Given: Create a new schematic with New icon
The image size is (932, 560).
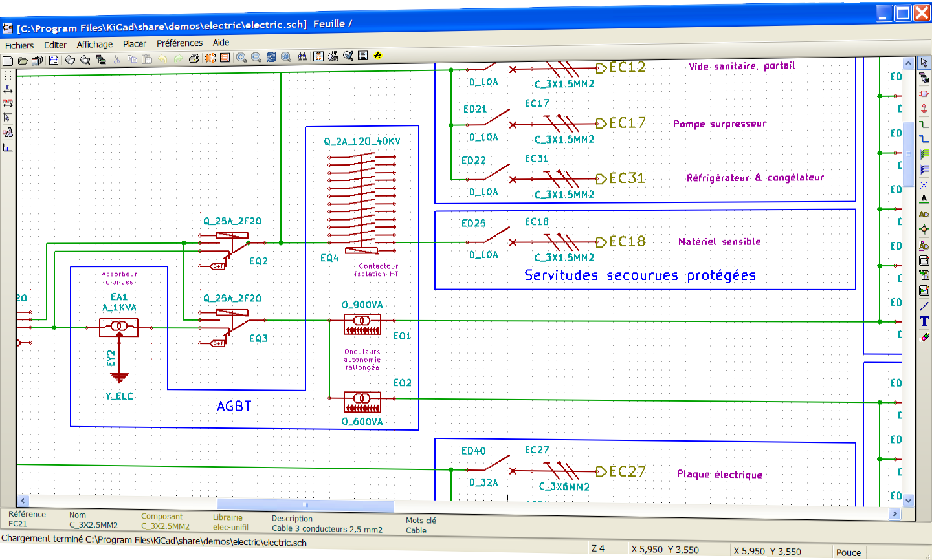Looking at the screenshot, I should pos(8,61).
